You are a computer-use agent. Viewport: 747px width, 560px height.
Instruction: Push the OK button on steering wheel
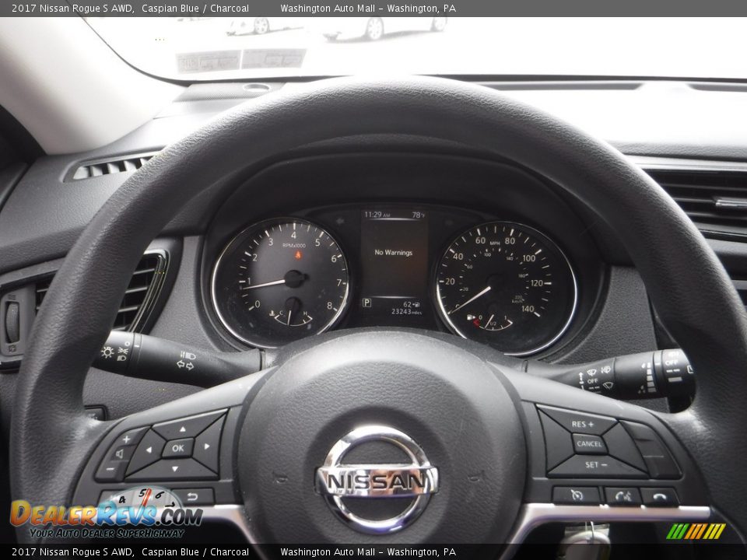point(177,448)
